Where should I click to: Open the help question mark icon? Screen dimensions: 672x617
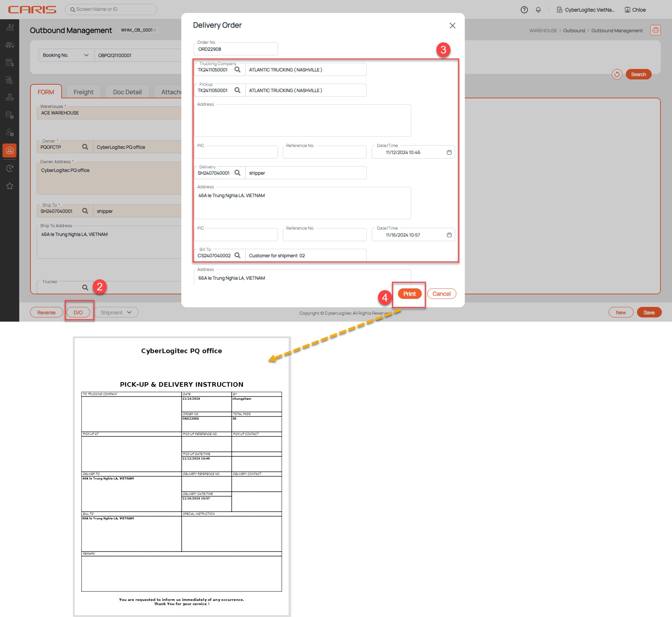tap(524, 10)
